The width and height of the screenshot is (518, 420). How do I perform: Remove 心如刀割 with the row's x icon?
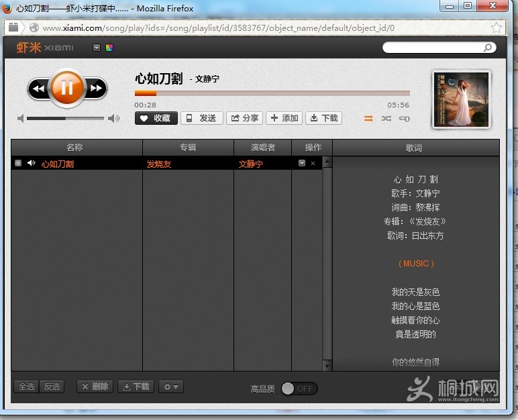313,164
